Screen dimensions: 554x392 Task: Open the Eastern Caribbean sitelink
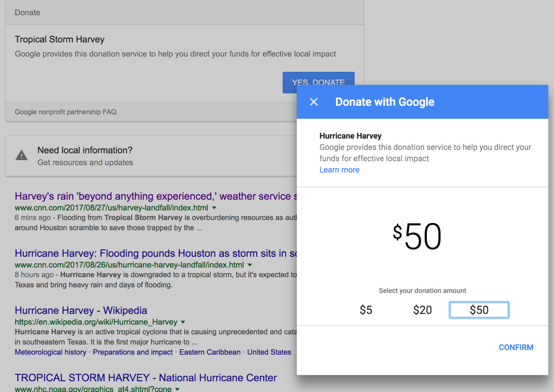click(210, 352)
